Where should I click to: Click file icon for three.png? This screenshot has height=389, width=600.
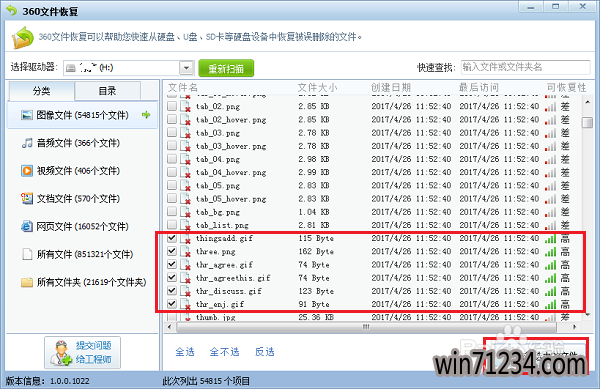click(186, 252)
